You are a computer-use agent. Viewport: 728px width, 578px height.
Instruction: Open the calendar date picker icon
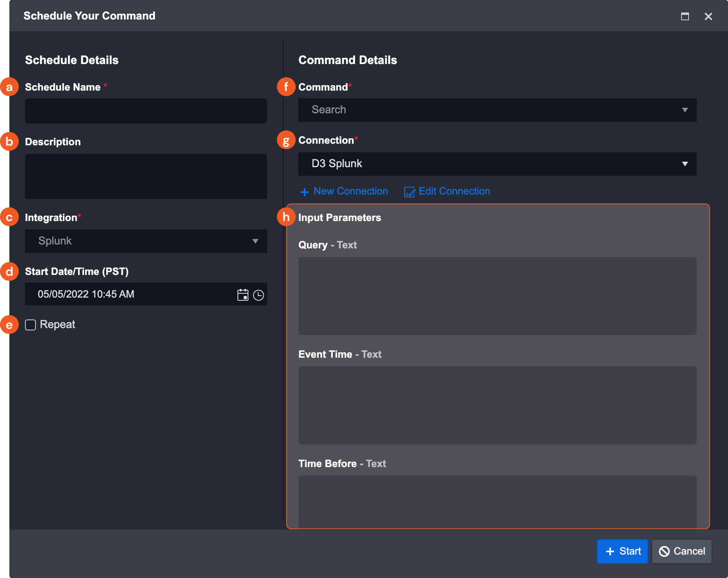pos(243,295)
